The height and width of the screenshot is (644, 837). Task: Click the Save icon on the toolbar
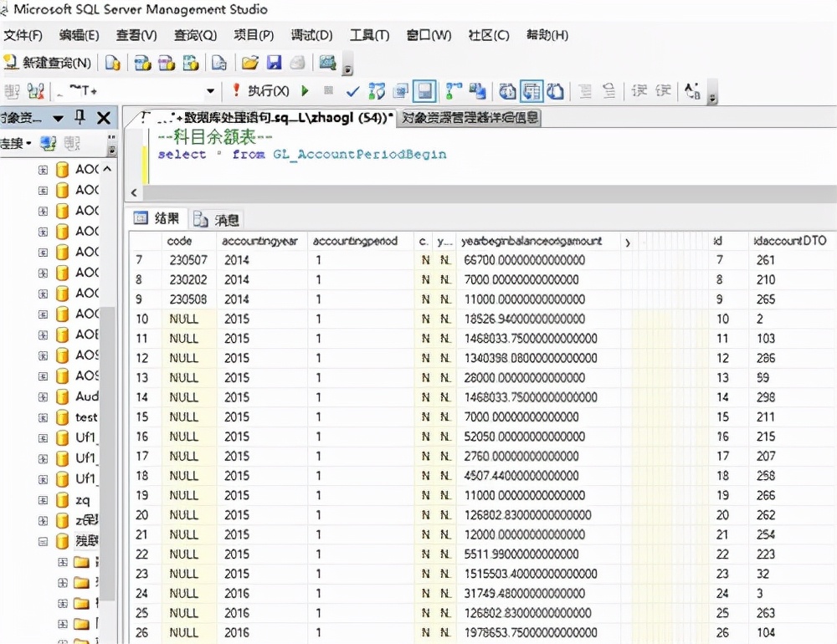point(274,63)
